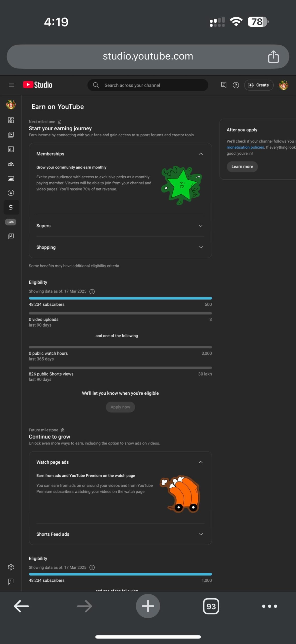Click the Create button
Image resolution: width=296 pixels, height=644 pixels.
click(x=259, y=85)
